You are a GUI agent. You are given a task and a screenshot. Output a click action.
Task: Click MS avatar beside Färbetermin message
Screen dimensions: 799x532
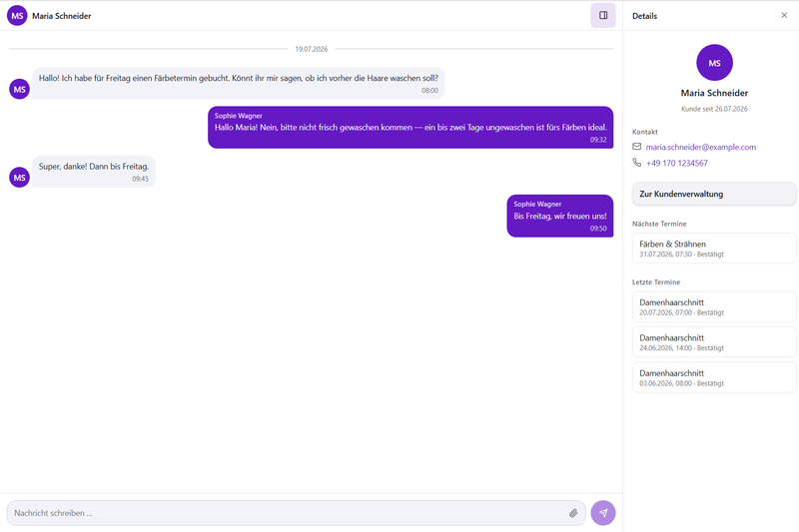[x=19, y=89]
